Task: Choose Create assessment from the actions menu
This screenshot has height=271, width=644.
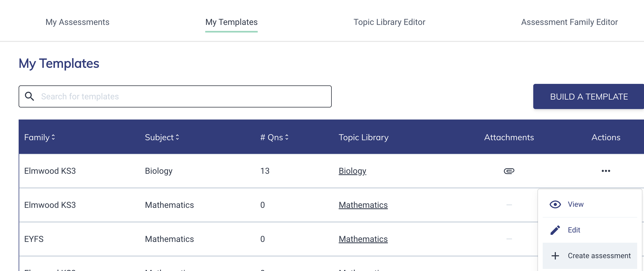Action: coord(590,256)
